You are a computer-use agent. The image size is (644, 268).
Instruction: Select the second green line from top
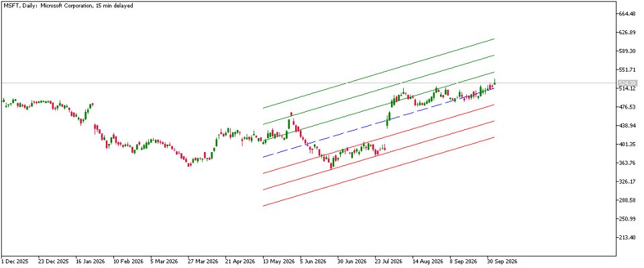click(378, 90)
